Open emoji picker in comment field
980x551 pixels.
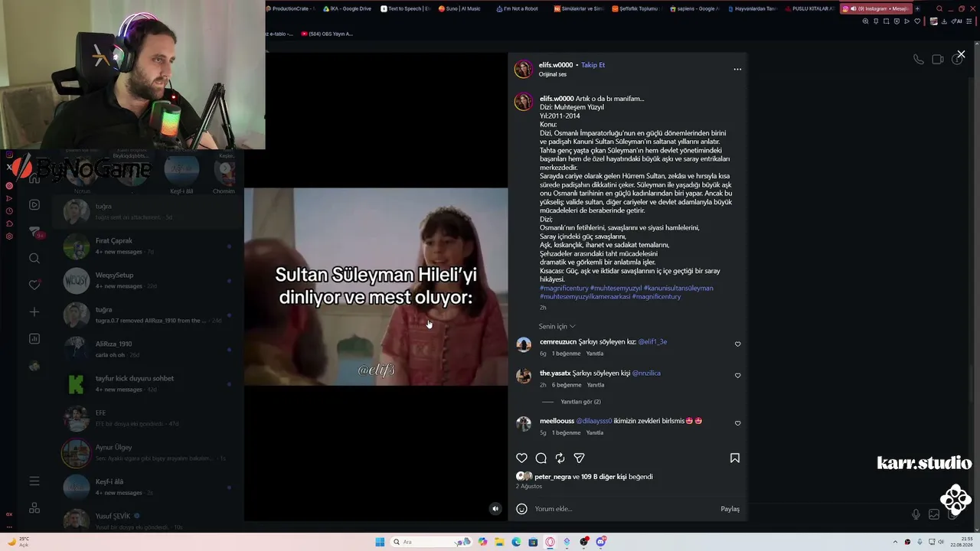tap(521, 509)
